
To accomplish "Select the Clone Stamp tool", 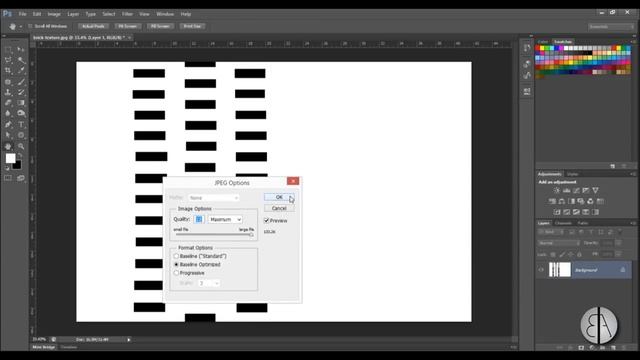I will point(8,92).
